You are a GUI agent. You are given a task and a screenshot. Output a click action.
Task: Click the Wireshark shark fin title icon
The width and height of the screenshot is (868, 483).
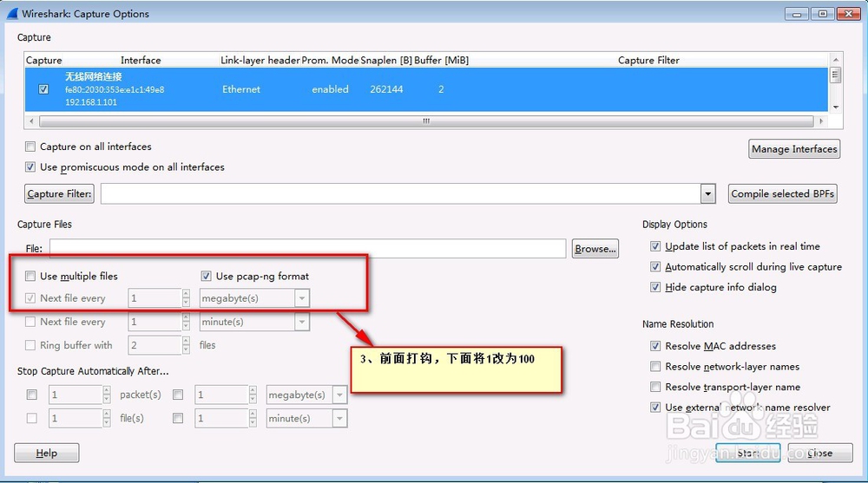13,13
